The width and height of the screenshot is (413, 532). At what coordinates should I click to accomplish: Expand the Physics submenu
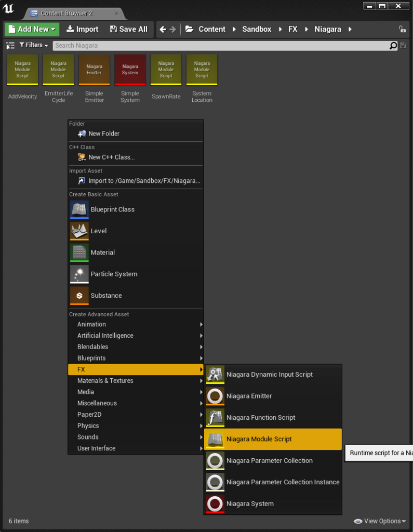136,426
